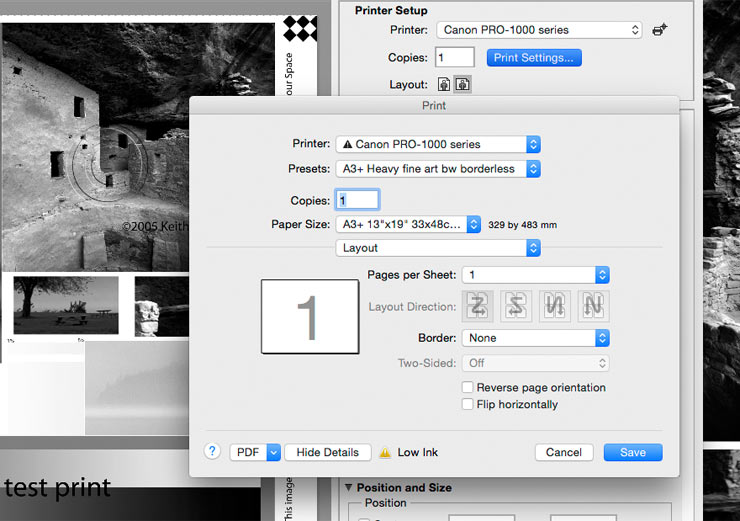The image size is (740, 521).
Task: Choose the top-to-bottom right-start N layout direction
Action: click(x=593, y=306)
